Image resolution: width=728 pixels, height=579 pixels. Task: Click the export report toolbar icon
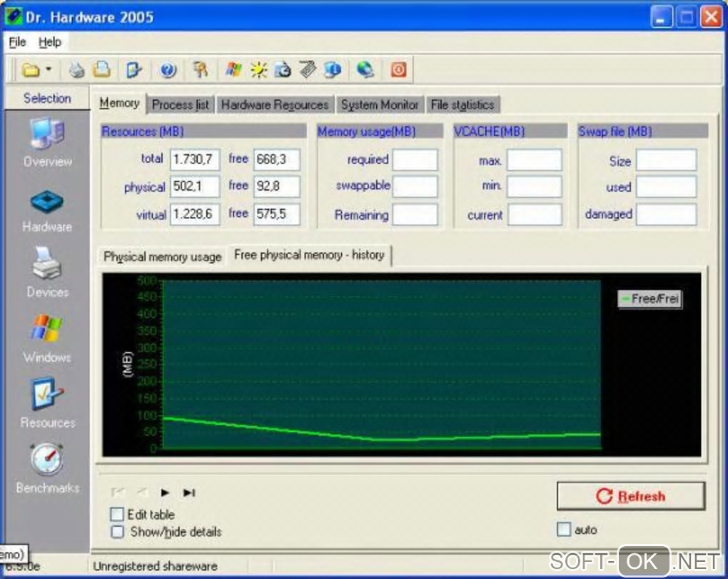click(x=133, y=70)
